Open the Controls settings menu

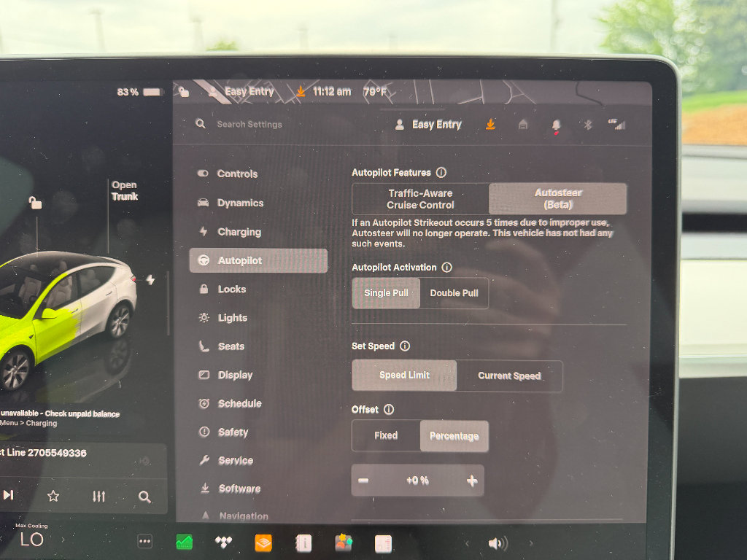(x=228, y=174)
